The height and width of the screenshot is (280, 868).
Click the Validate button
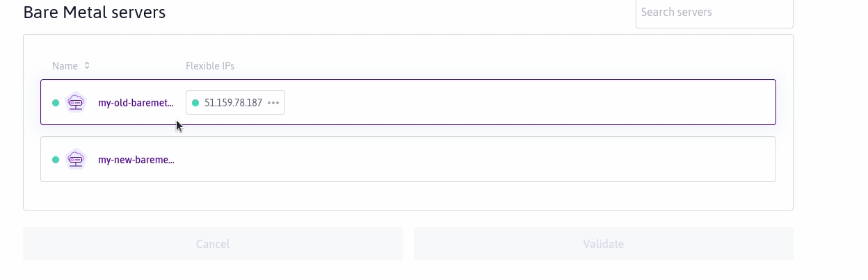click(x=604, y=244)
